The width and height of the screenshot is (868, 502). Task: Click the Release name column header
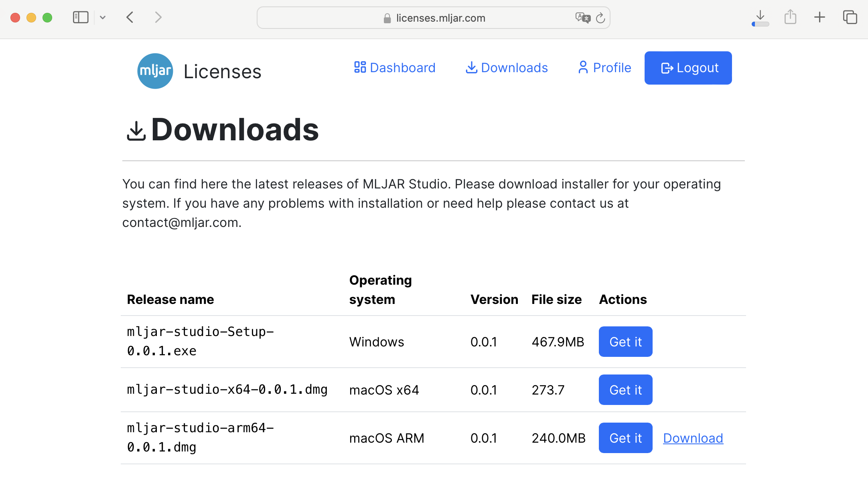tap(170, 300)
